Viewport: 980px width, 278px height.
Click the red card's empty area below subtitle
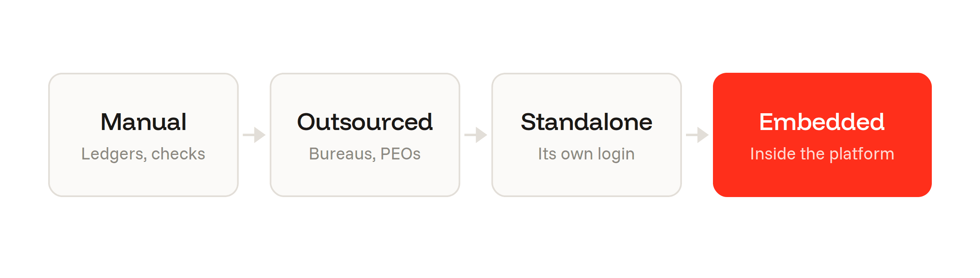[x=822, y=180]
